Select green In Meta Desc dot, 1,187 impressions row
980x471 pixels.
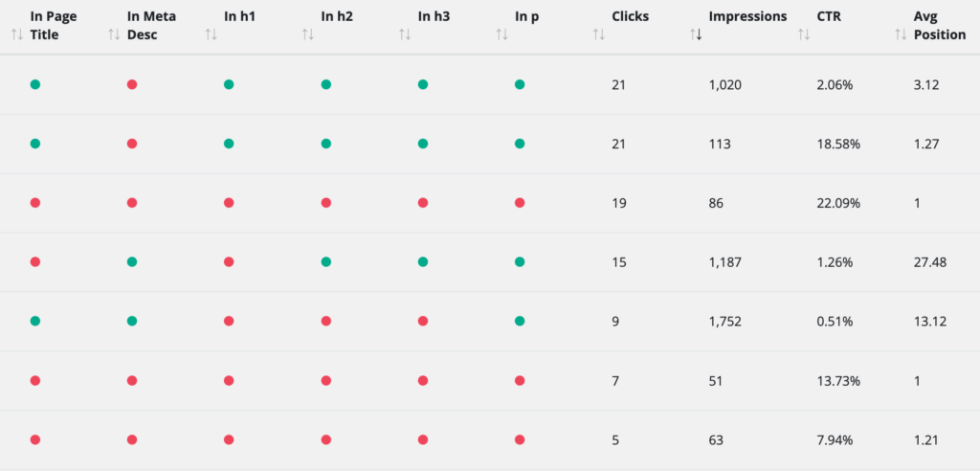tap(132, 262)
